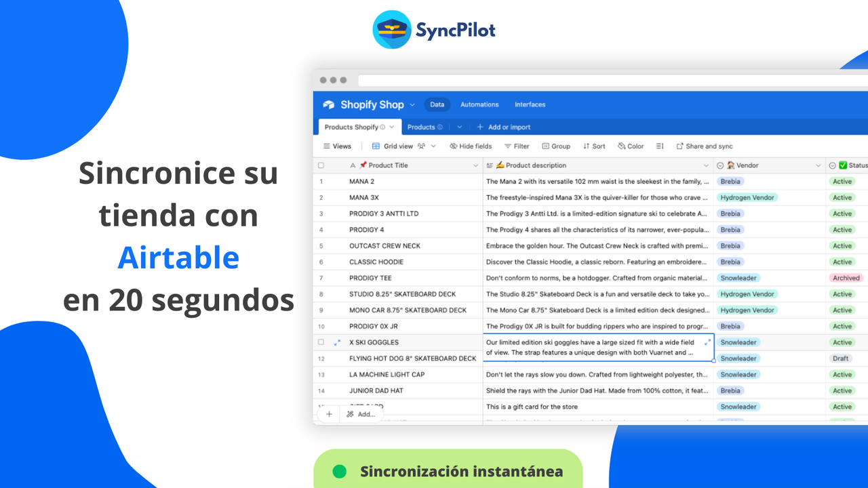The image size is (868, 488).
Task: Switch to the Products table tab
Action: pos(420,127)
